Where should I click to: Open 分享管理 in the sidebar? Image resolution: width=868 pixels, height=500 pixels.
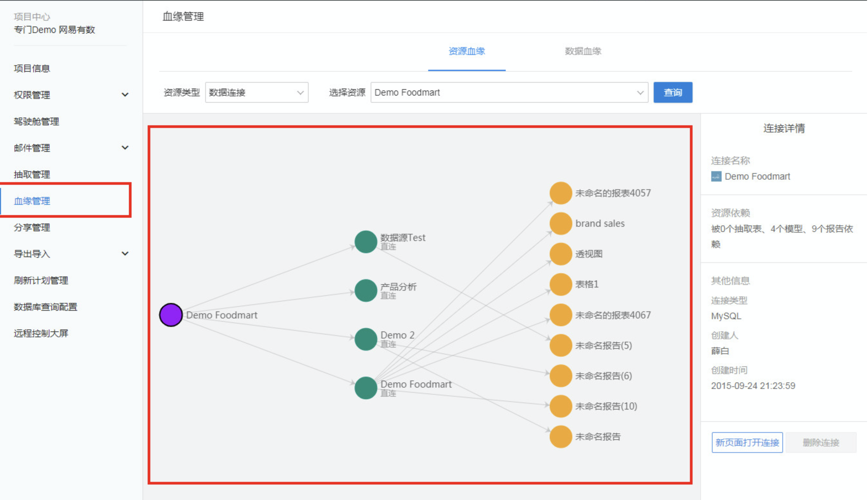[x=32, y=227]
